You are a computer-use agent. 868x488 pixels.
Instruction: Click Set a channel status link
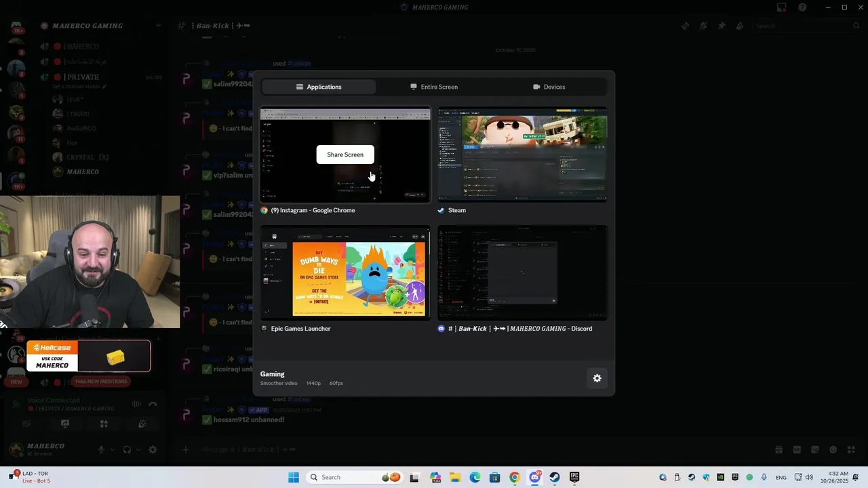[79, 87]
